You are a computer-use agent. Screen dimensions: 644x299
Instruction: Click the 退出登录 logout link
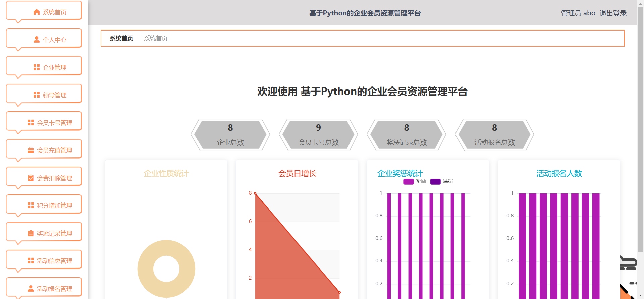pyautogui.click(x=613, y=13)
